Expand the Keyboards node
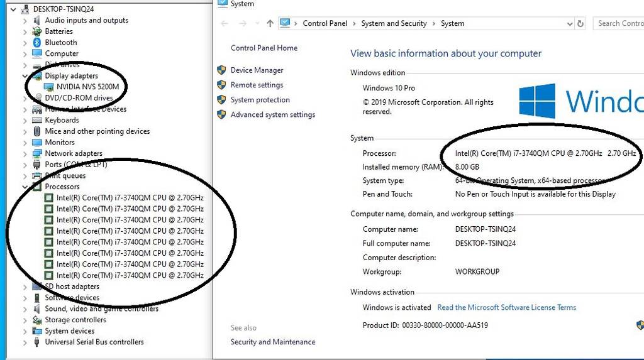 tap(25, 120)
